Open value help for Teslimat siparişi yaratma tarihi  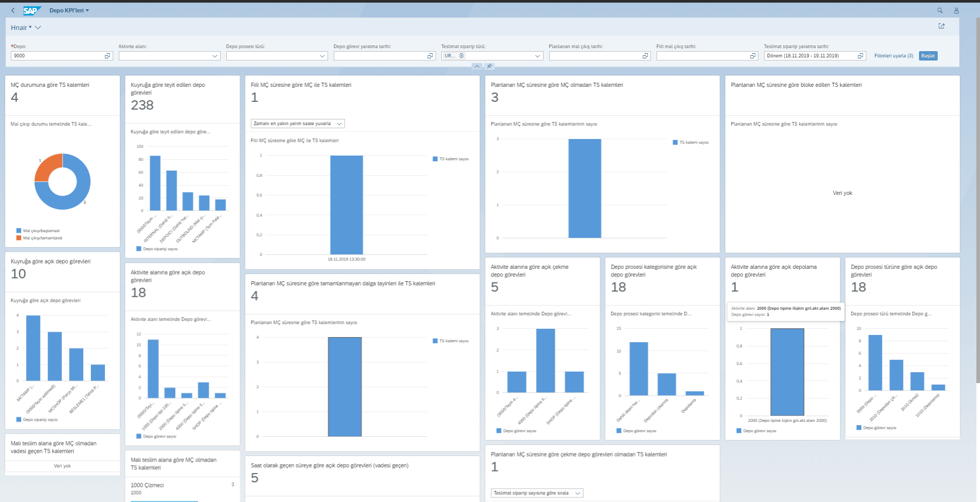[x=860, y=55]
